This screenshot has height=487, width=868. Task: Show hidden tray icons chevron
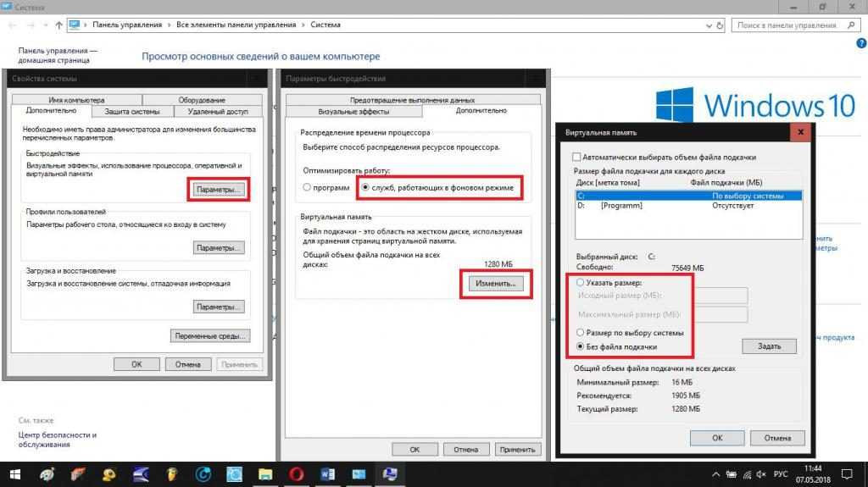click(715, 474)
